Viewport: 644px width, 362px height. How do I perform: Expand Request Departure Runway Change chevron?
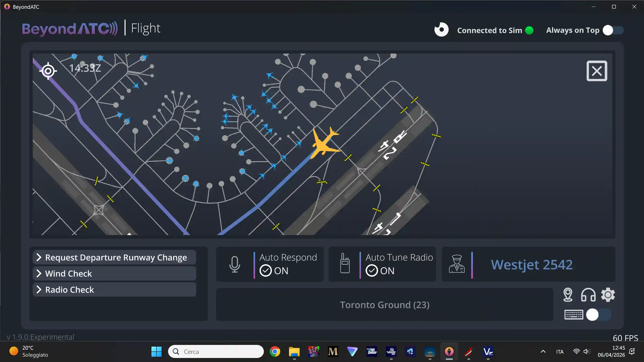39,257
